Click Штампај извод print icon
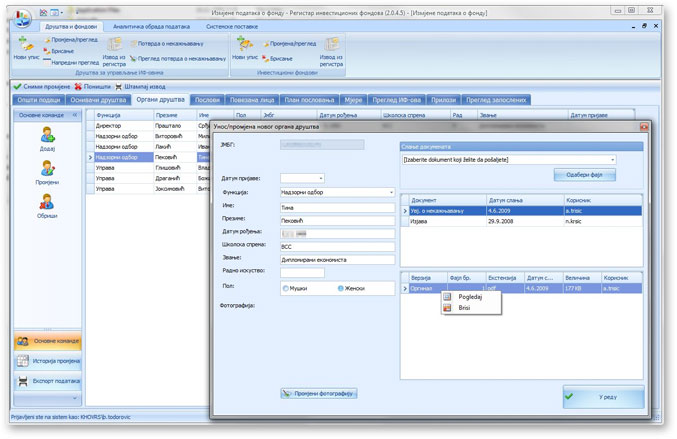The width and height of the screenshot is (677, 439). (119, 87)
